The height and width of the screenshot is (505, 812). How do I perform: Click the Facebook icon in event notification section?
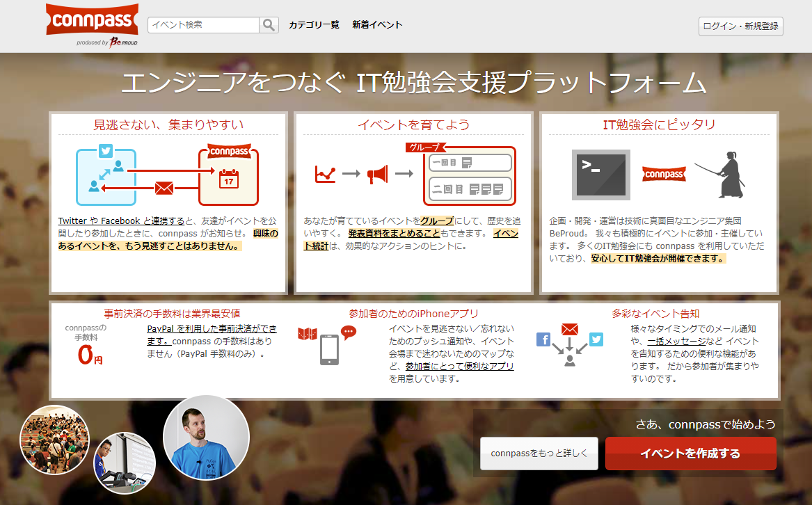(x=543, y=339)
